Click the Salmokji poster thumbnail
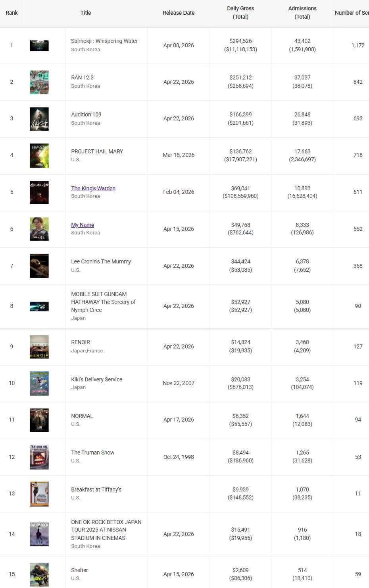The width and height of the screenshot is (369, 588). point(39,45)
